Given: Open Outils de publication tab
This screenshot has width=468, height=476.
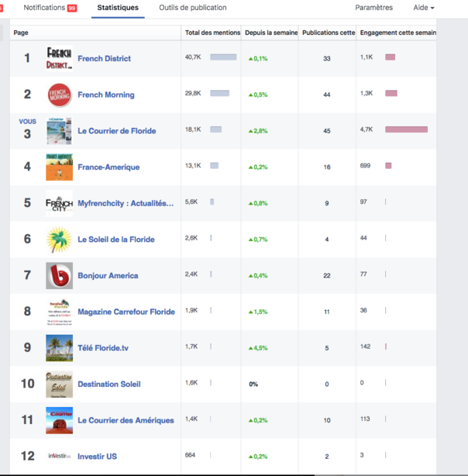Looking at the screenshot, I should (x=193, y=8).
